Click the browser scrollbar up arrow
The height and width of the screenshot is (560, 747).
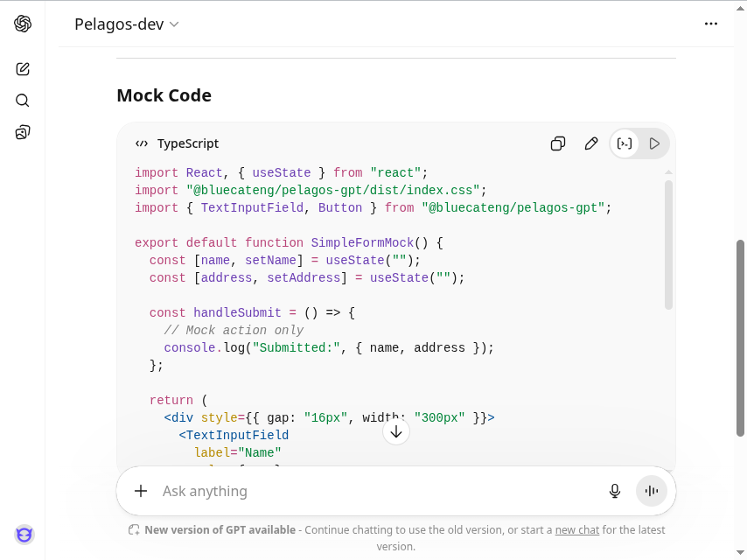pos(740,7)
